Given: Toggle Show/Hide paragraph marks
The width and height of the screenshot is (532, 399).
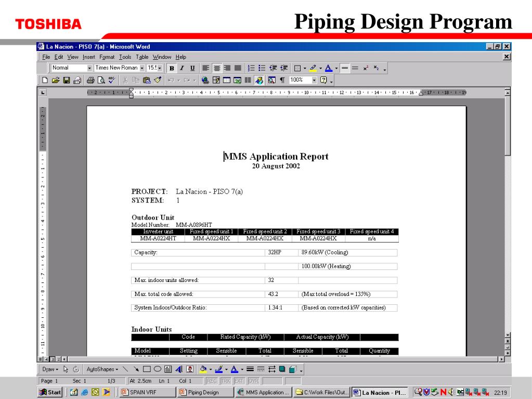Looking at the screenshot, I should (x=282, y=80).
